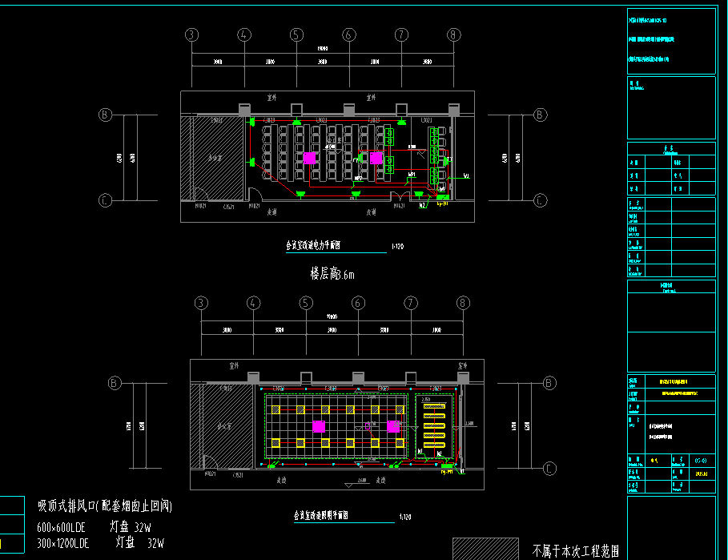Select bottom-right yellow 600×600 light panel

(x=400, y=443)
